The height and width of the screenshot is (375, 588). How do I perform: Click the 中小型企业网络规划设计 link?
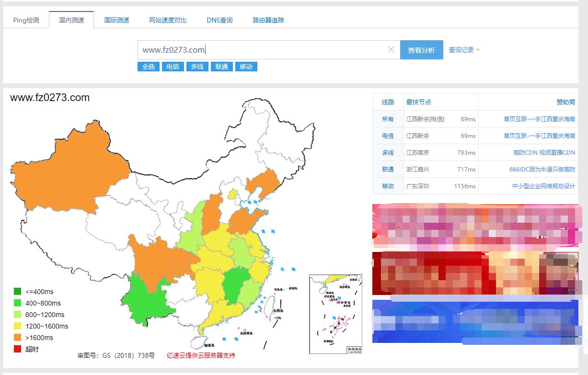[x=543, y=186]
